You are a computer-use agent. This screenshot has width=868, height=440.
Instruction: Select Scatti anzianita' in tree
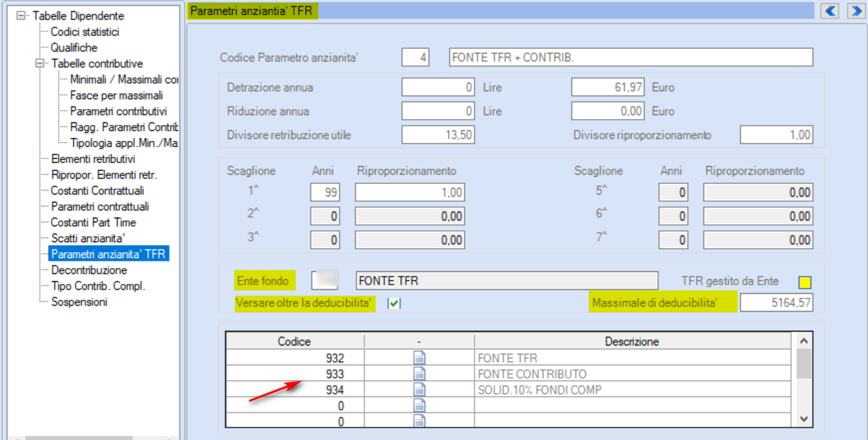point(88,238)
